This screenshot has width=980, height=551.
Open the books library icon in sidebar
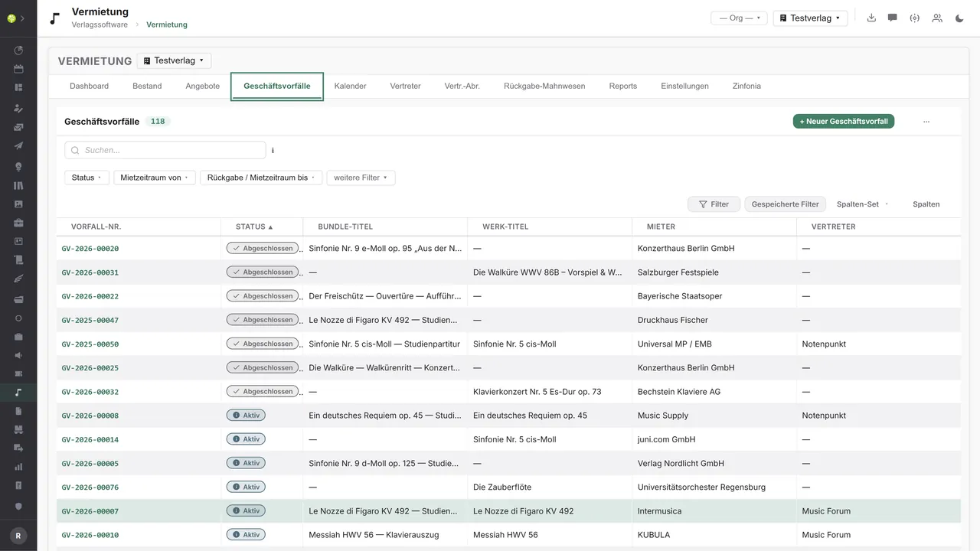[18, 185]
